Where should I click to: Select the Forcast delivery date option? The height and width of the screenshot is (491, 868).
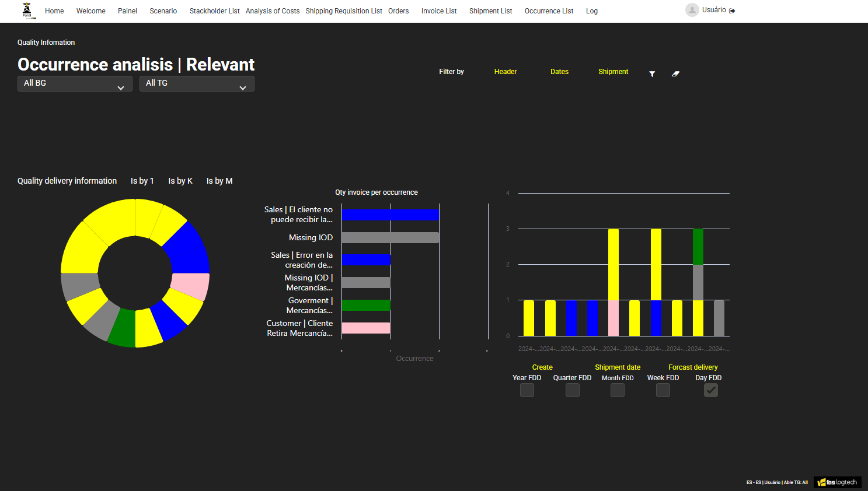tap(693, 367)
